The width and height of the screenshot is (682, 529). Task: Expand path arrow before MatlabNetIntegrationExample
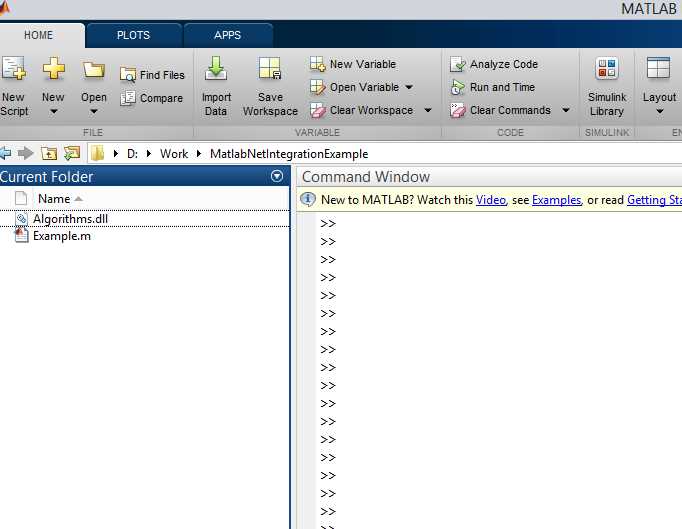click(x=199, y=154)
